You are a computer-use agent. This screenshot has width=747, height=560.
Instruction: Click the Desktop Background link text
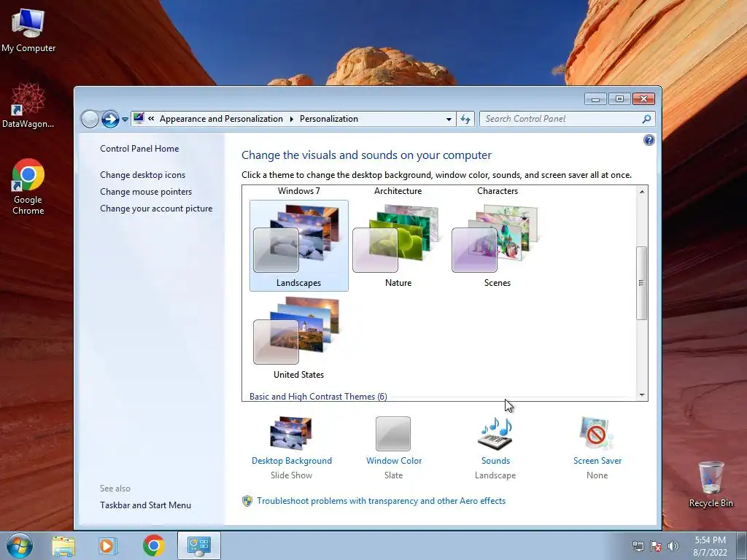point(292,461)
